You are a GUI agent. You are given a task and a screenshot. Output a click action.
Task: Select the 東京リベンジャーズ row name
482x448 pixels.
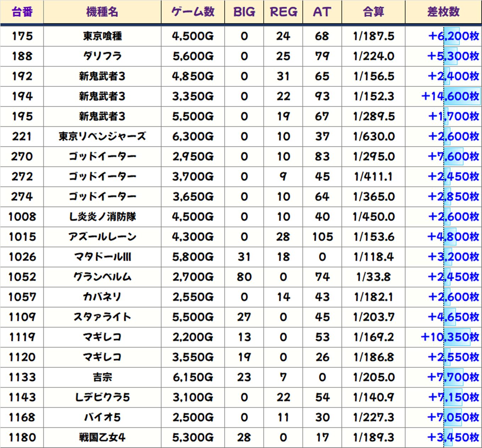tap(102, 136)
